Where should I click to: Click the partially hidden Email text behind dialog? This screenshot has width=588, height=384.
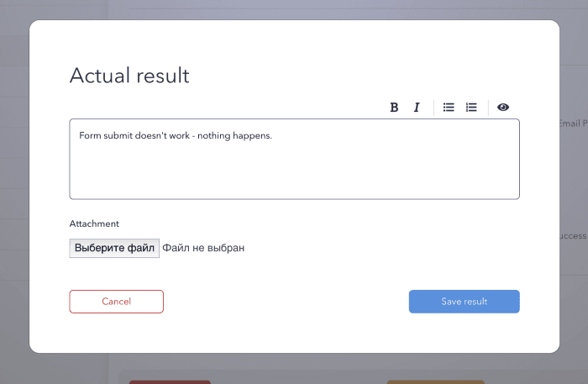[573, 124]
